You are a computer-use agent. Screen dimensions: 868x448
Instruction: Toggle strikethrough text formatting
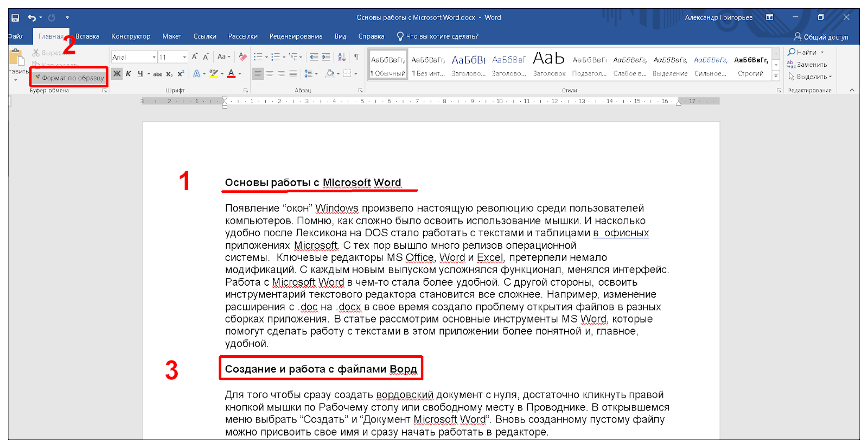pyautogui.click(x=157, y=74)
